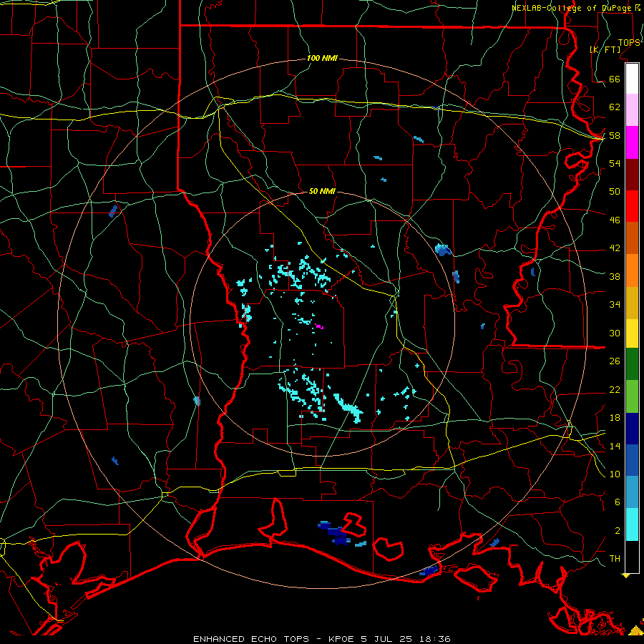Image resolution: width=644 pixels, height=644 pixels.
Task: Select the TH threshold label
Action: pyautogui.click(x=615, y=558)
